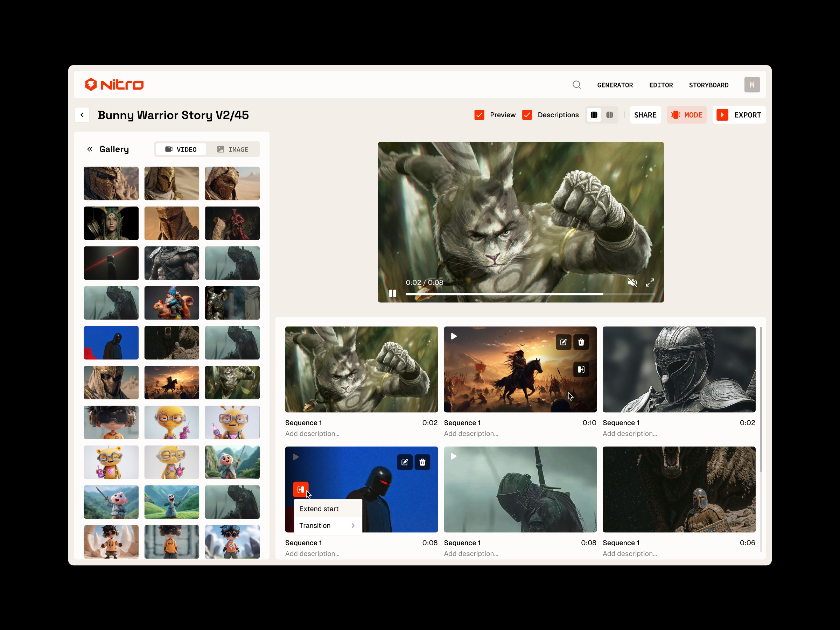Screen dimensions: 840x630
Task: Click the back chevron beside Bunny Warrior Story
Action: (82, 115)
